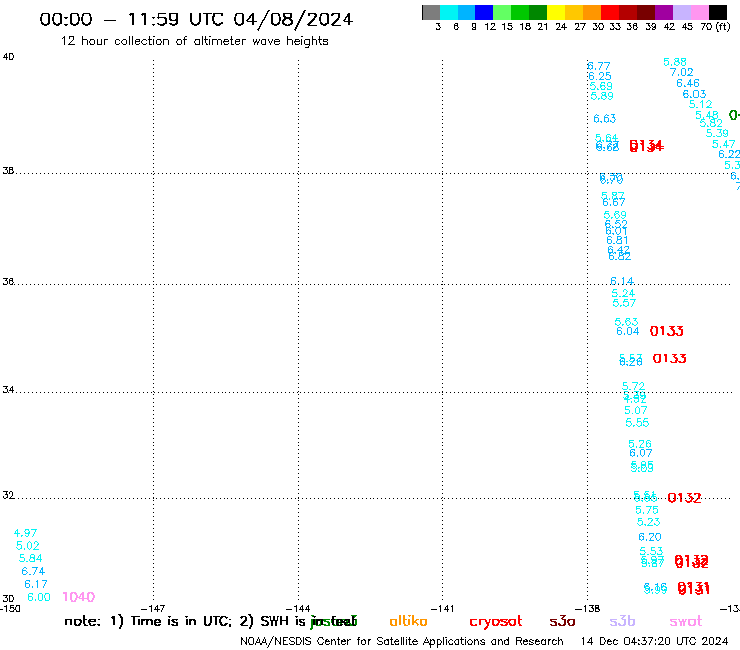Click the wave height value "5.12"
The height and width of the screenshot is (650, 740).
pos(701,105)
